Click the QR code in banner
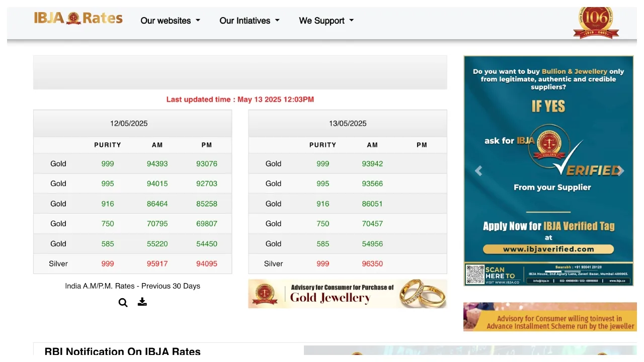644x362 pixels. (x=474, y=275)
